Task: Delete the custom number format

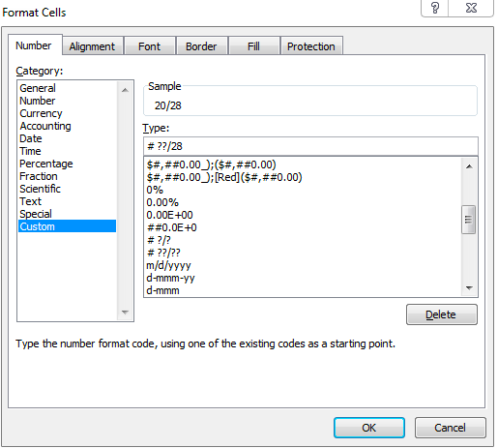Action: [441, 314]
